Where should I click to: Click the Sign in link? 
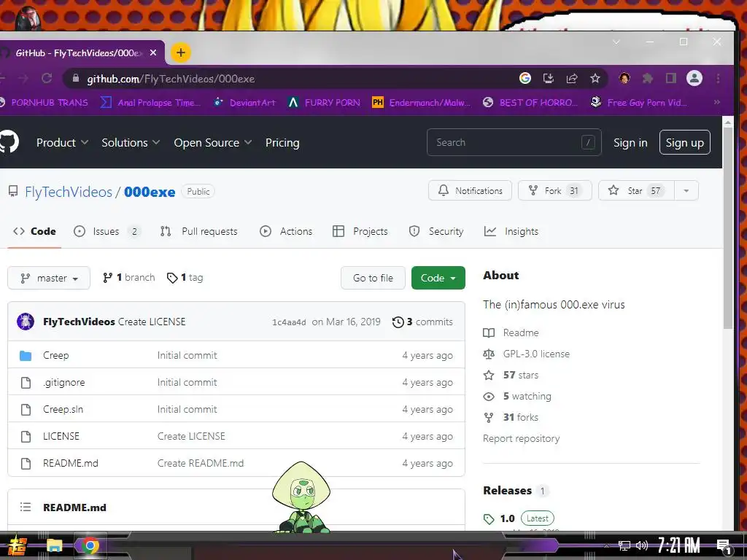(x=630, y=142)
